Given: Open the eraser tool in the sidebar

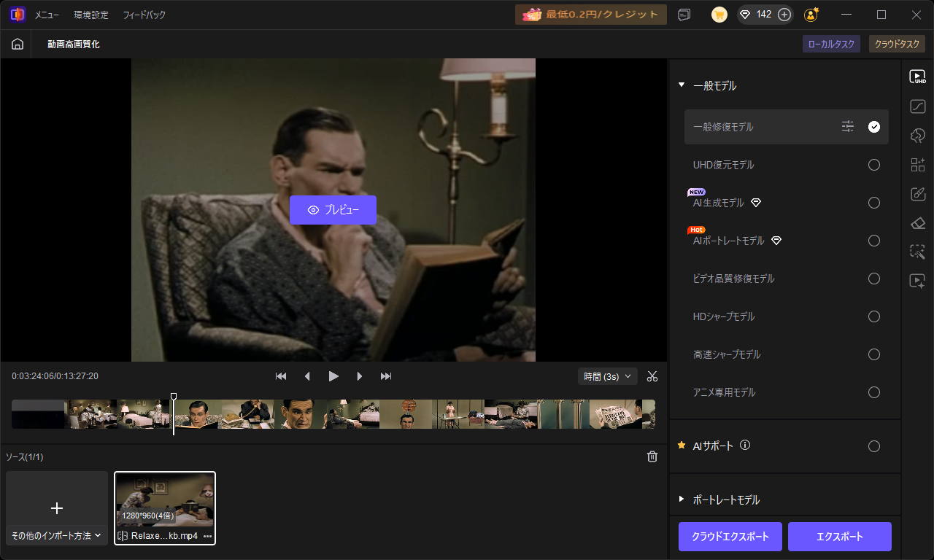Looking at the screenshot, I should (918, 223).
